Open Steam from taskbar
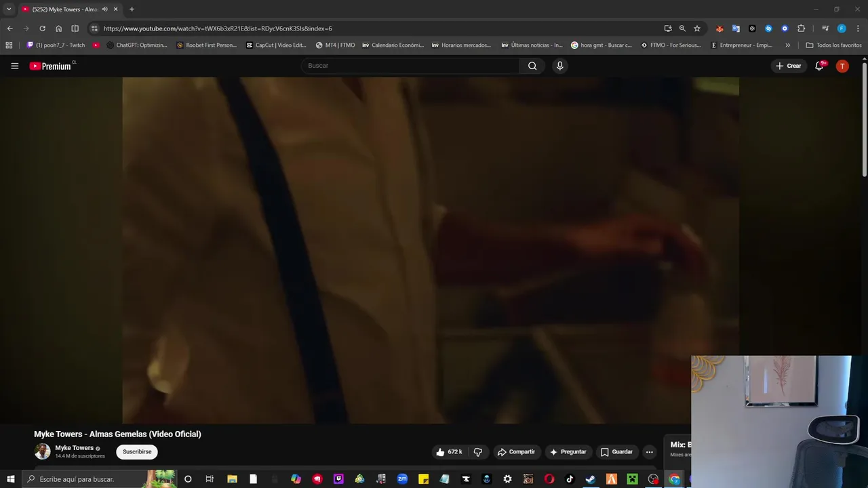 pyautogui.click(x=591, y=479)
